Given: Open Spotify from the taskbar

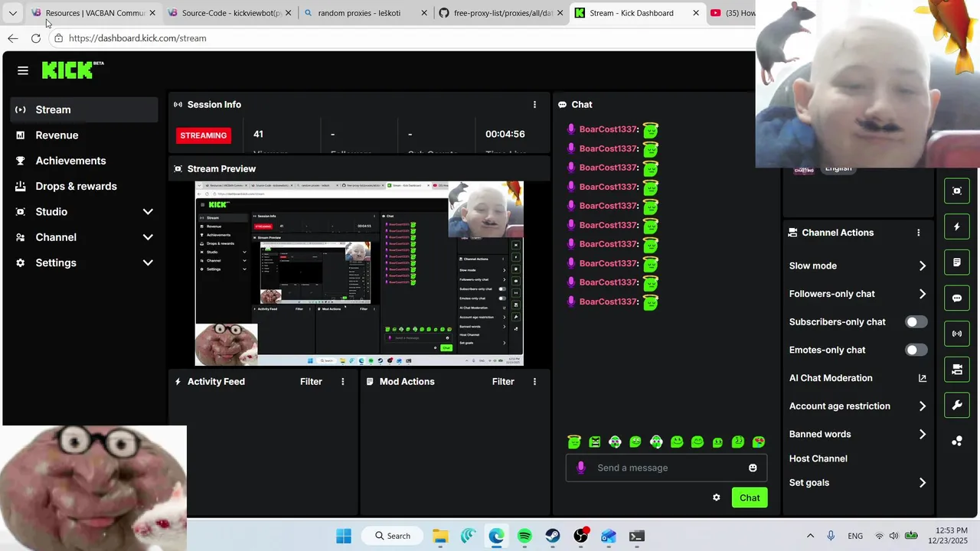Looking at the screenshot, I should click(x=524, y=536).
